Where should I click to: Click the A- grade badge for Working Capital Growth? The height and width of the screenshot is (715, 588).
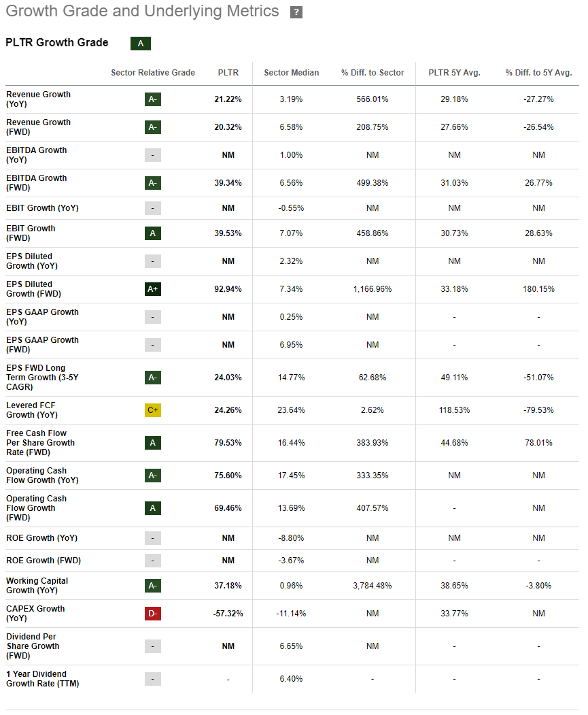point(153,586)
